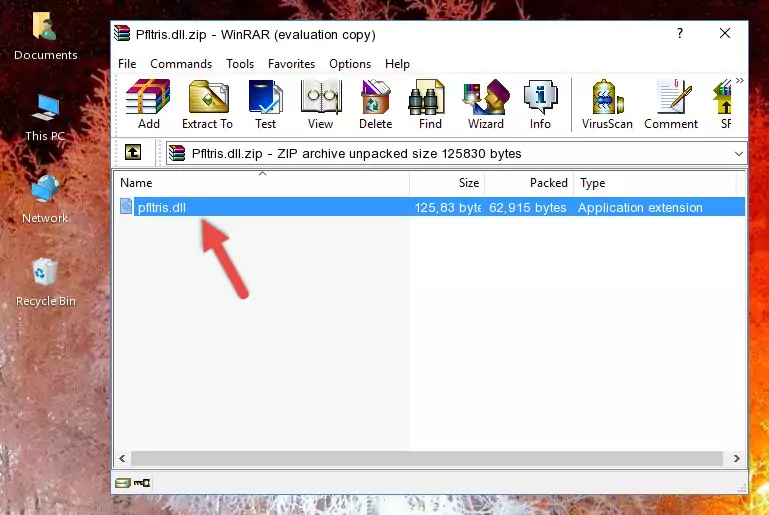This screenshot has width=769, height=515.
Task: Click the partially hidden SFX toolbar icon
Action: [723, 104]
